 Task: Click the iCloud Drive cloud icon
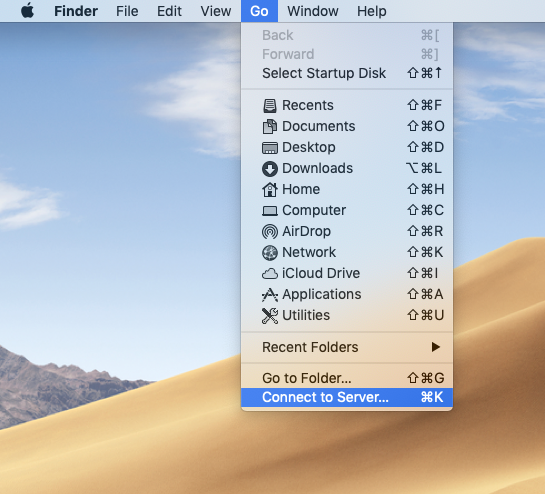click(270, 274)
